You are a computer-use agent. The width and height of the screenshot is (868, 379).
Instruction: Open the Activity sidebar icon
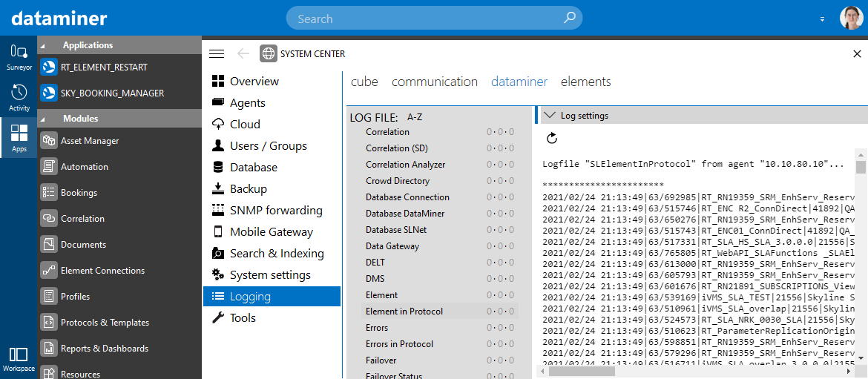[x=19, y=97]
